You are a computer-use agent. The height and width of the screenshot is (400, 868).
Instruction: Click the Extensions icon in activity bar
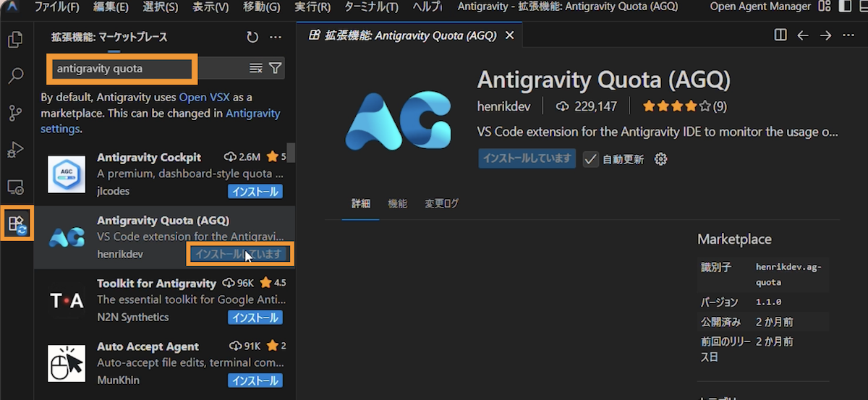[17, 224]
